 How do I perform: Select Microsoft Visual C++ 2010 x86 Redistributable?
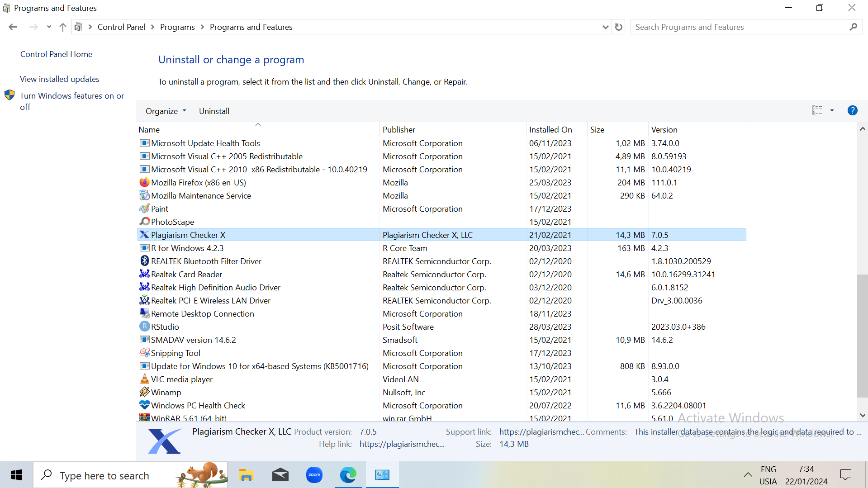pos(441,169)
